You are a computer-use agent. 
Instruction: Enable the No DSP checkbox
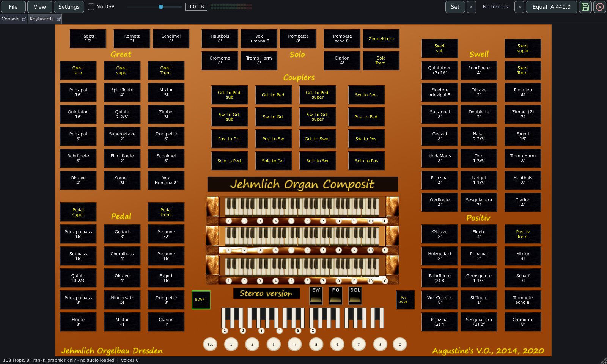click(x=91, y=7)
